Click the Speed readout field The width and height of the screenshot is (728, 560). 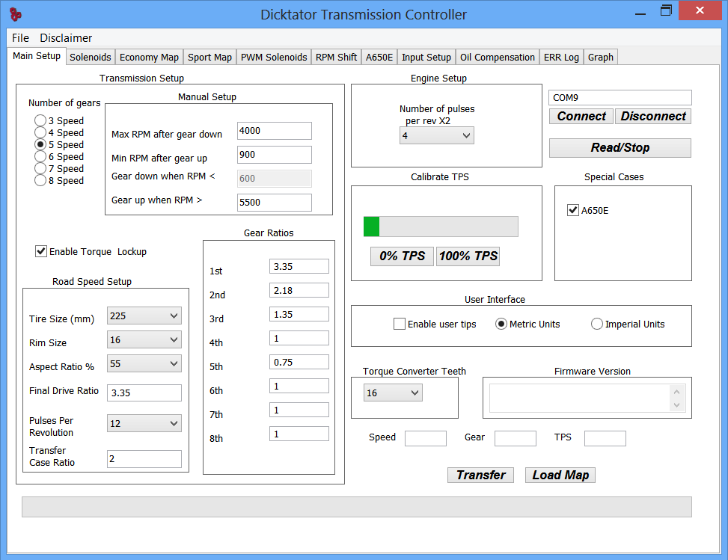(426, 438)
